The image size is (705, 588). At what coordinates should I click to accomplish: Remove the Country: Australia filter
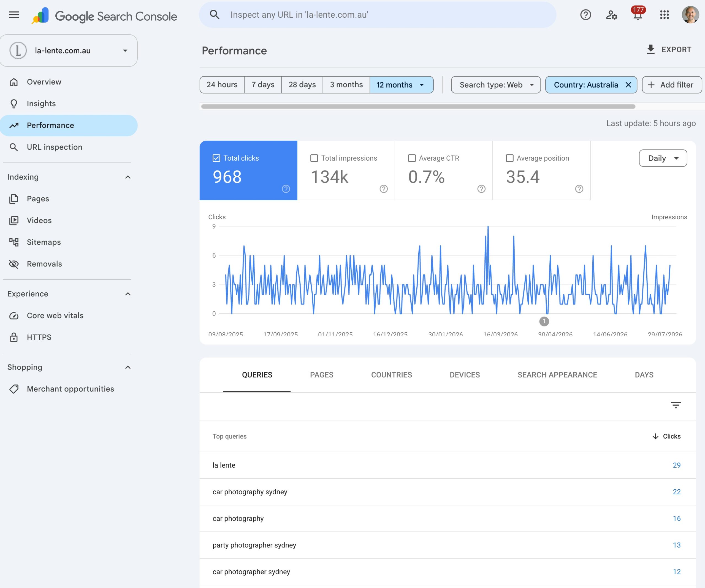(628, 85)
